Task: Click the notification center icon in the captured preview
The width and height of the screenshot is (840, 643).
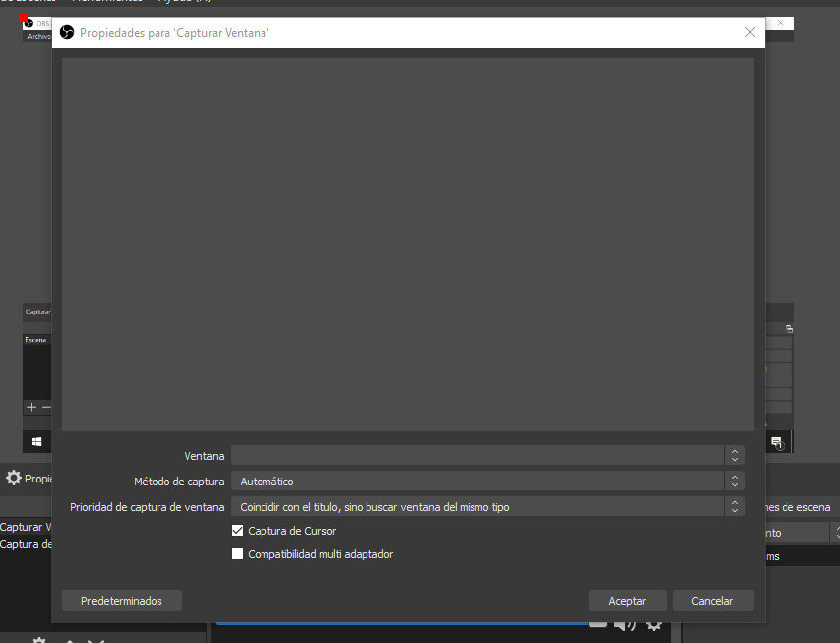Action: point(777,443)
